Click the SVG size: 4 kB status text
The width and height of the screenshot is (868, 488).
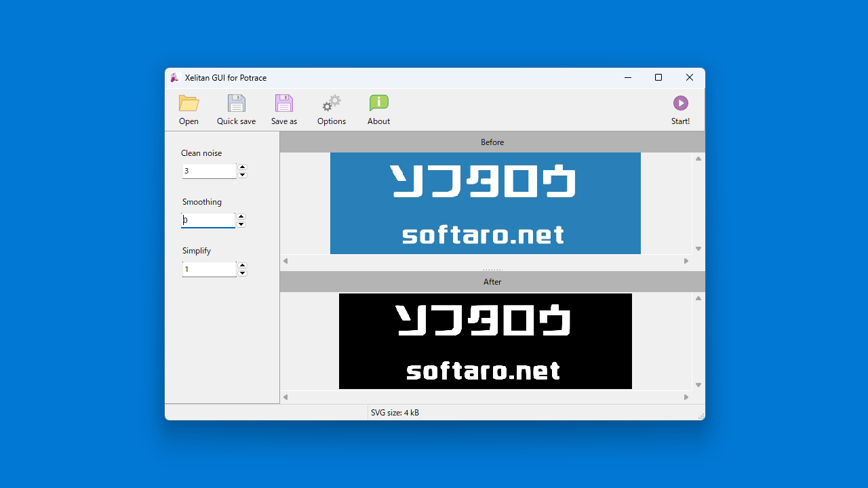[x=395, y=412]
